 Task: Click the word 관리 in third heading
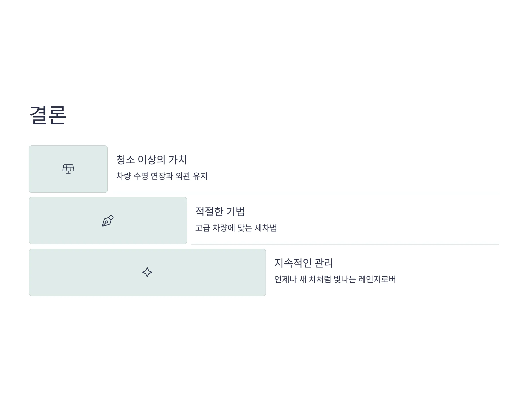click(324, 263)
